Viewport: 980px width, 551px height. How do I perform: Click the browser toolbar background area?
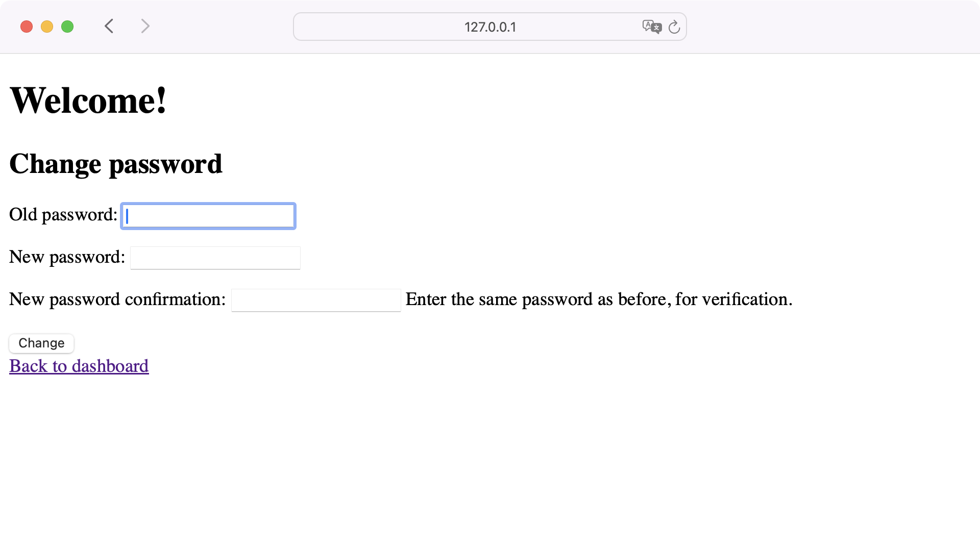tap(357, 27)
